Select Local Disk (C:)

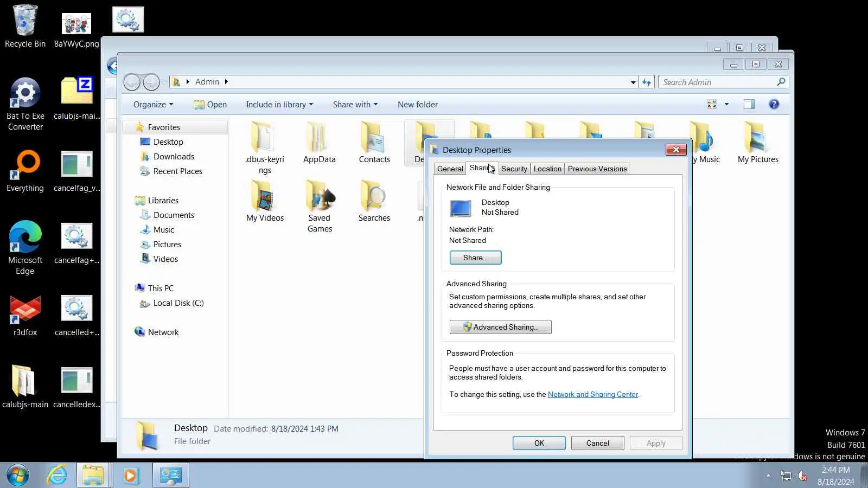click(178, 303)
